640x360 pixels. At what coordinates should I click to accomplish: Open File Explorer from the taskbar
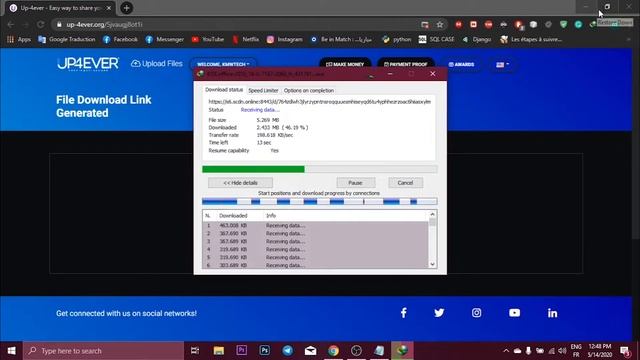click(x=219, y=351)
